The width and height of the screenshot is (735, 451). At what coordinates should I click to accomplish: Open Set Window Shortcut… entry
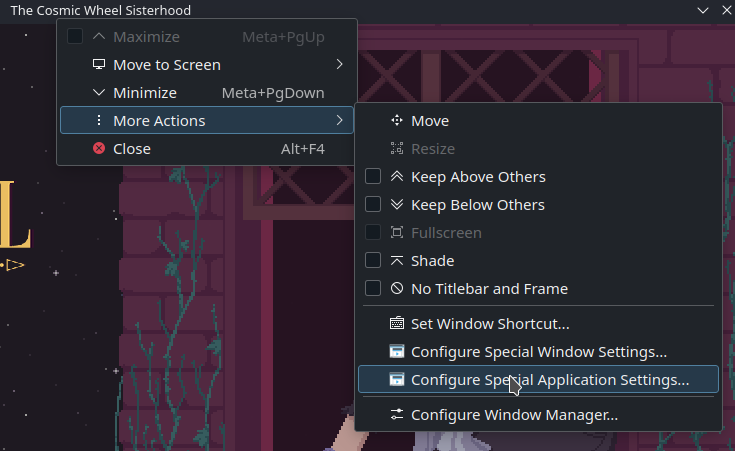click(x=538, y=323)
